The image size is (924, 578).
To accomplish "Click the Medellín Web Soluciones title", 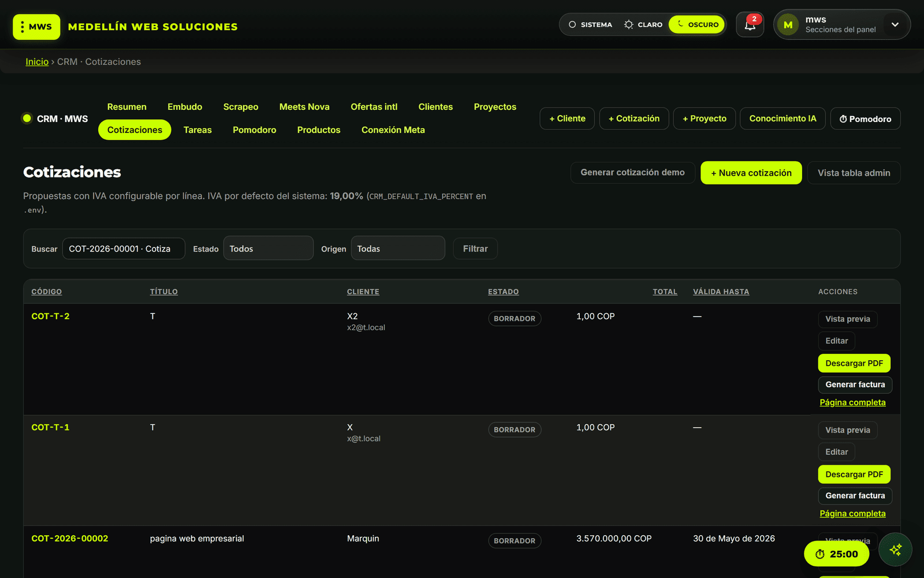I will 153,27.
